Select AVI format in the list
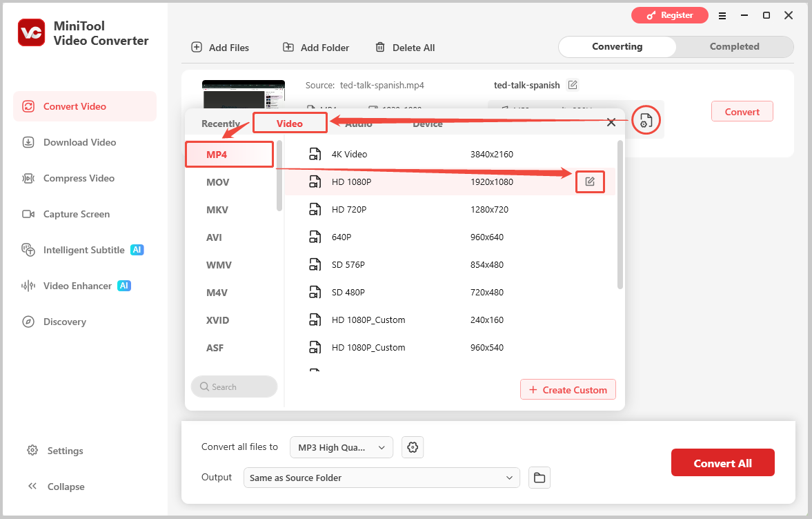 coord(230,237)
